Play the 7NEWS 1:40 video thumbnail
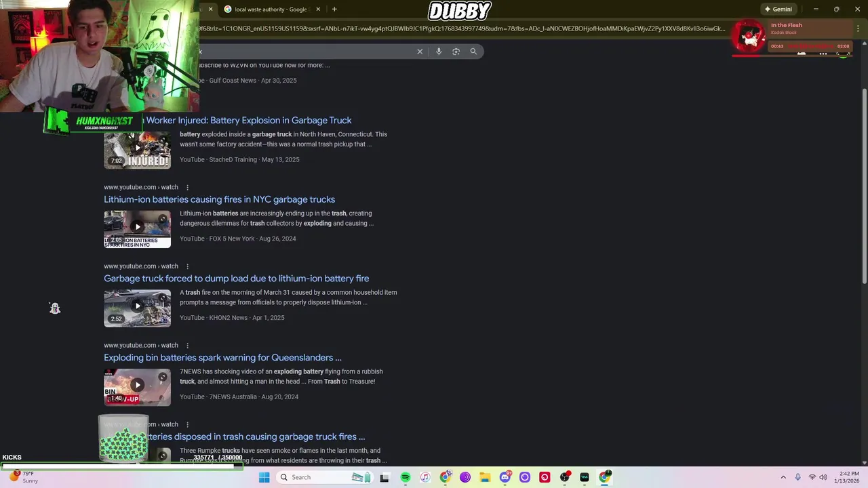The height and width of the screenshot is (488, 868). tap(137, 387)
